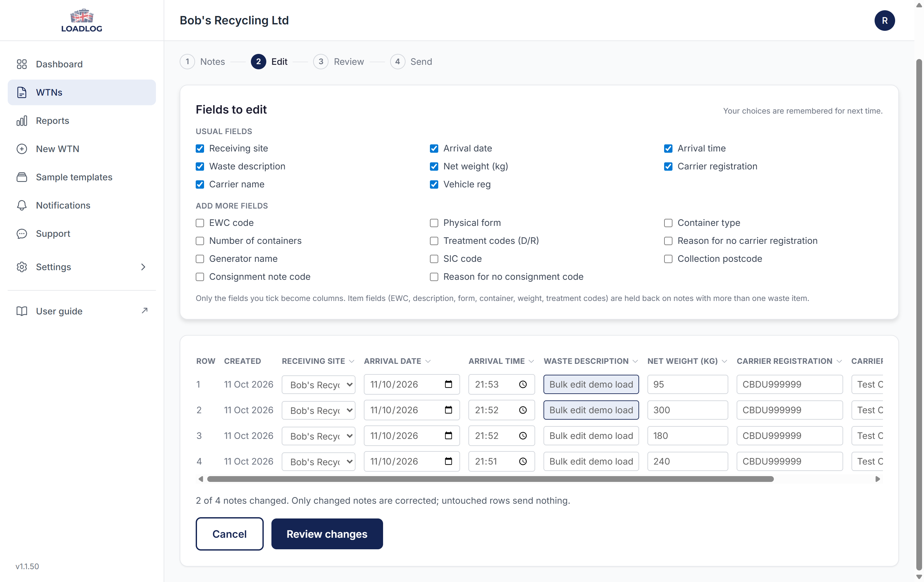Click the User guide book icon

click(x=22, y=311)
